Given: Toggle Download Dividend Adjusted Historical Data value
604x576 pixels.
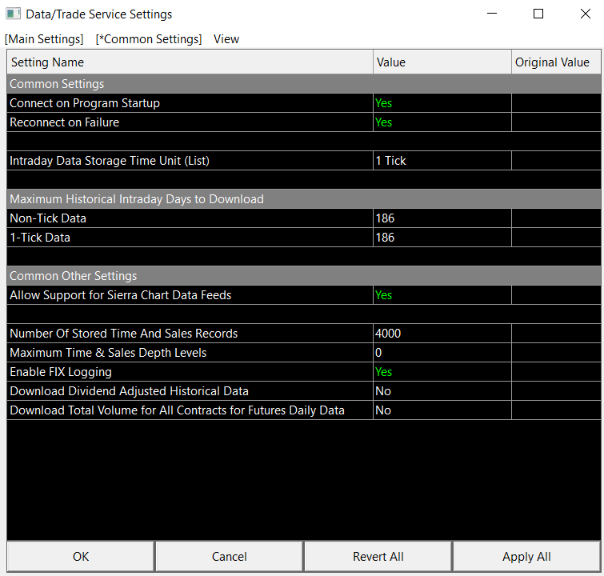Looking at the screenshot, I should click(442, 391).
